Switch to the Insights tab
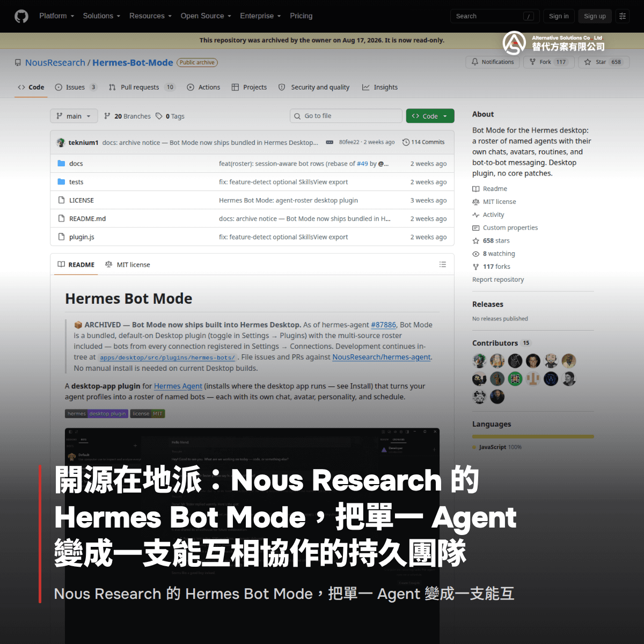Screen dimensions: 644x644 point(380,87)
